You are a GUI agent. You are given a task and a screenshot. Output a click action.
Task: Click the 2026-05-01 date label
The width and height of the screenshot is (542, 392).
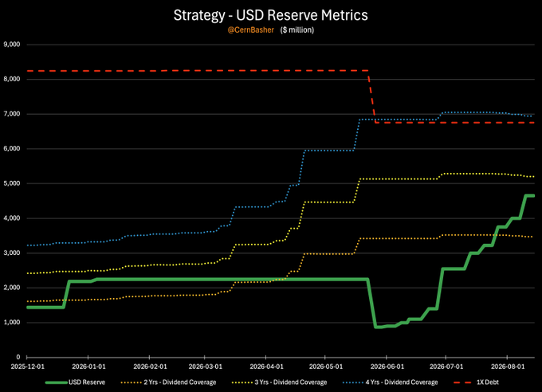(326, 367)
